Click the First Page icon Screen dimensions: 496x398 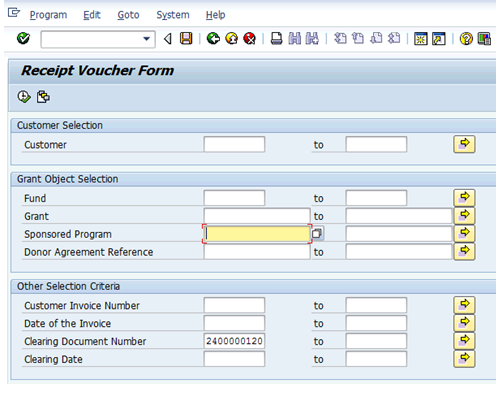(x=340, y=38)
